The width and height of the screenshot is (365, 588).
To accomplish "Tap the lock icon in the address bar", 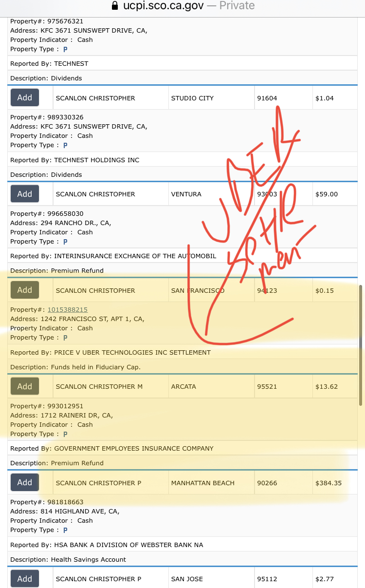I will (x=115, y=6).
